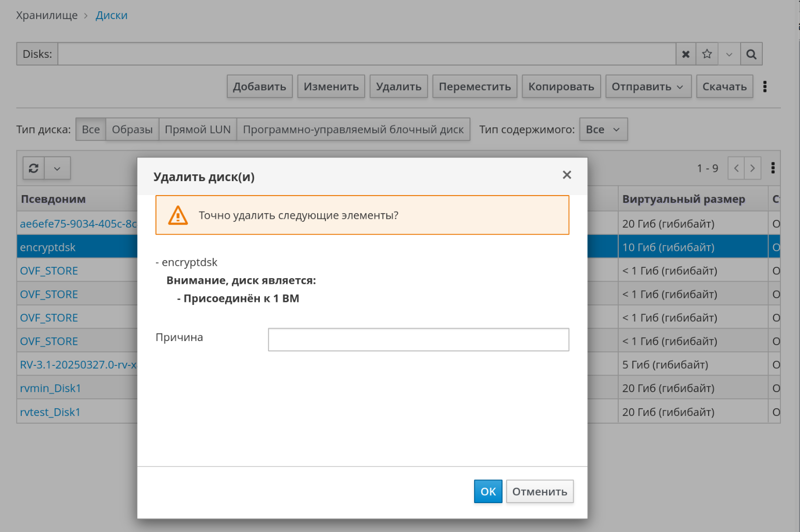Expand the refresh interval dropdown arrow
The image size is (800, 532).
point(57,168)
